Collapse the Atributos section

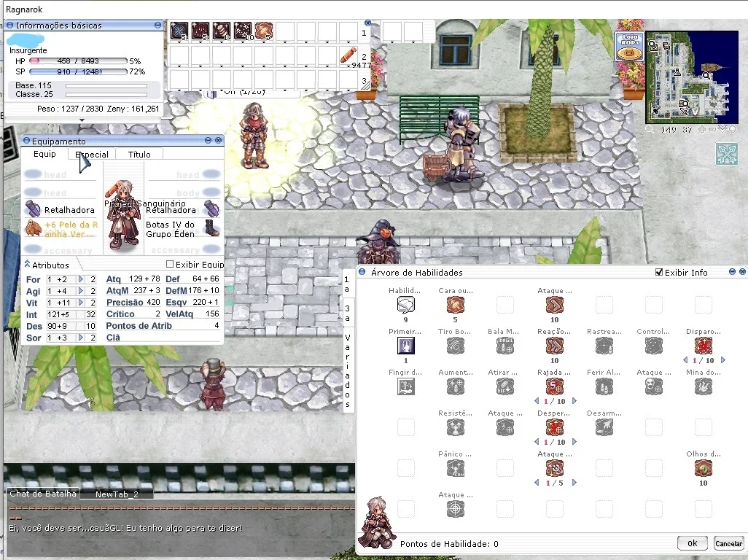[27, 264]
